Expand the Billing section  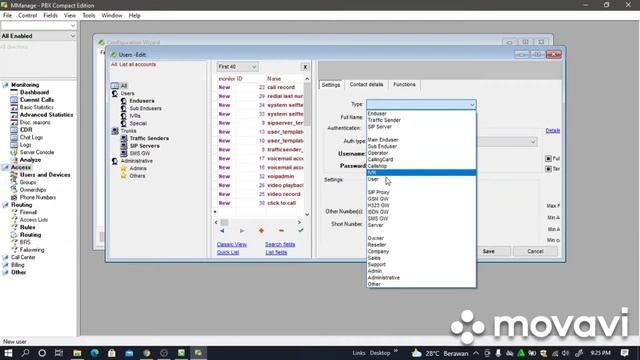pyautogui.click(x=5, y=265)
